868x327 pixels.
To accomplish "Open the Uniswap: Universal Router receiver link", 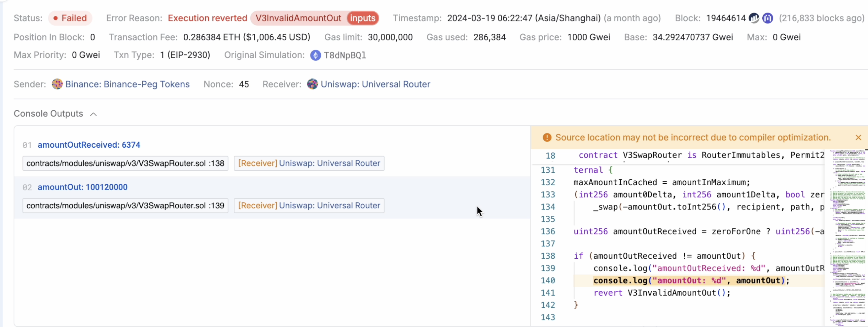I will click(x=375, y=84).
